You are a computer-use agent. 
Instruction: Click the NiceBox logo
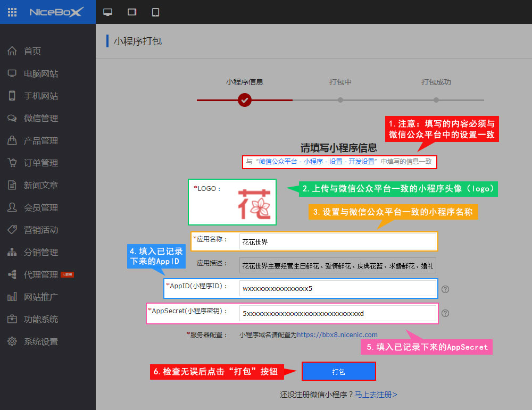[x=56, y=12]
